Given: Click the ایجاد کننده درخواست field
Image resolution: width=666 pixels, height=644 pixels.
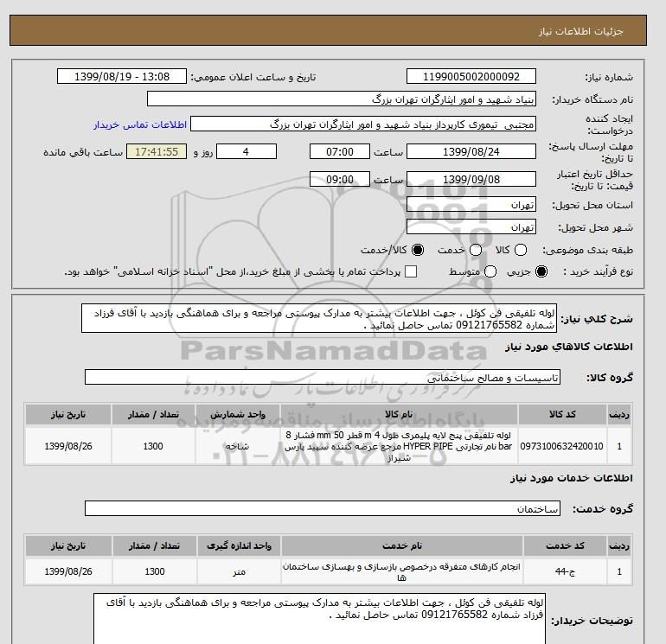Looking at the screenshot, I should click(363, 124).
